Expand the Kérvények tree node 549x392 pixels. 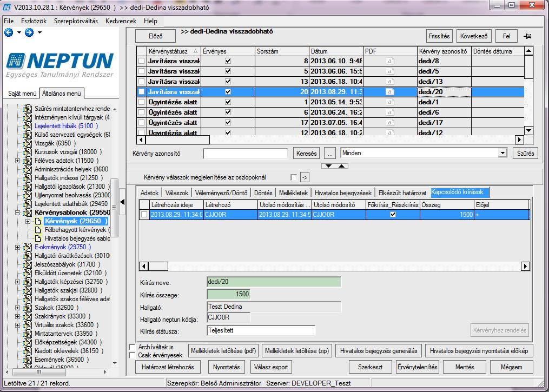click(x=28, y=221)
